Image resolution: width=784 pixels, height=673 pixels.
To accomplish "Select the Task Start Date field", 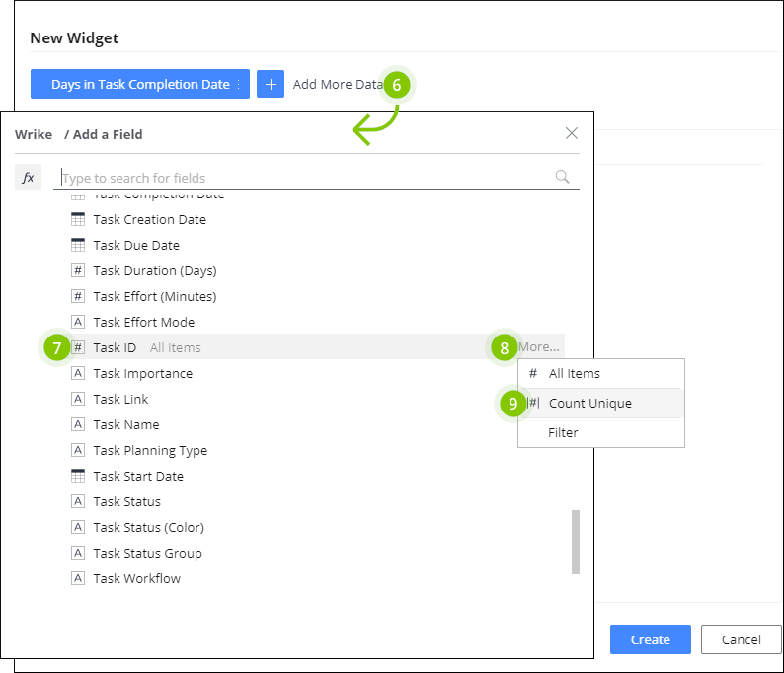I will pyautogui.click(x=138, y=477).
